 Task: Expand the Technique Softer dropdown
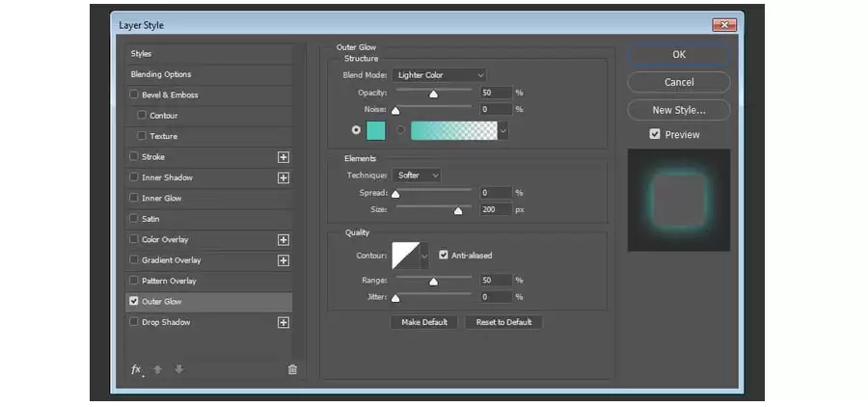click(417, 175)
